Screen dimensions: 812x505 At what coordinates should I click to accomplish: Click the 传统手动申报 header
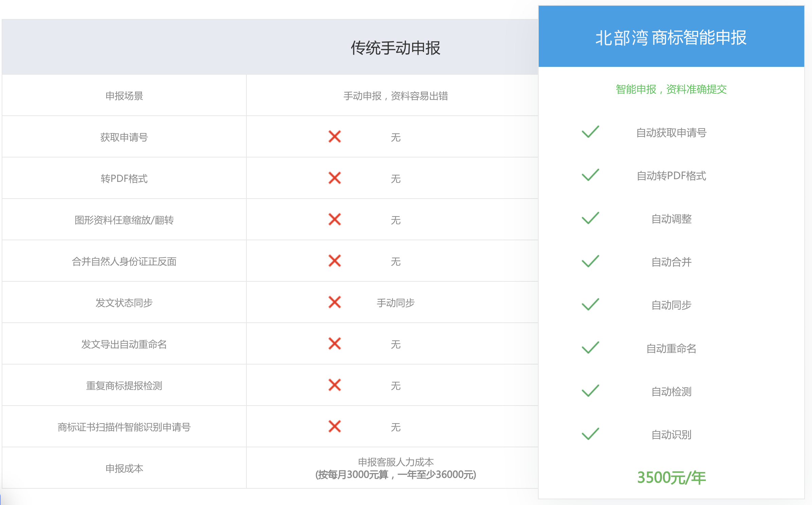(395, 48)
